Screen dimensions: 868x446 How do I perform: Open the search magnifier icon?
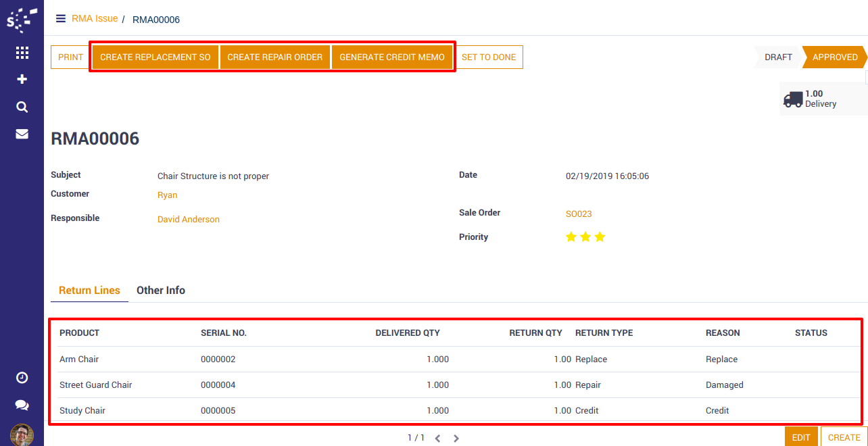tap(22, 107)
